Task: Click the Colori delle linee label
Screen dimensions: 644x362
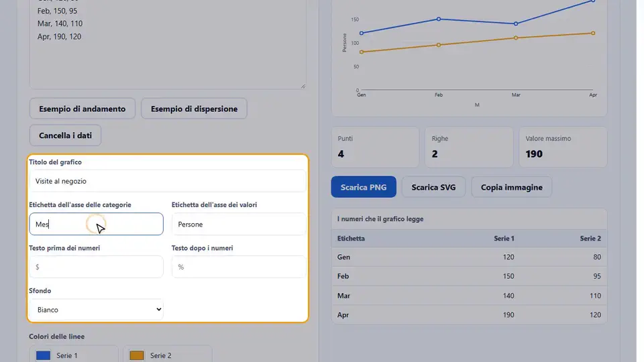Action: click(56, 337)
